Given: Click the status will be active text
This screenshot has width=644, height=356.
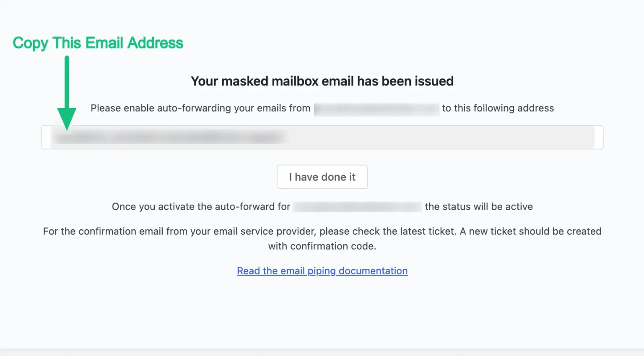Looking at the screenshot, I should pos(478,206).
